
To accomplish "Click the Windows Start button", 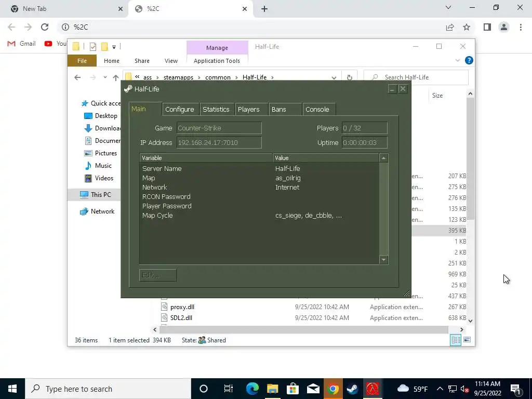I will click(12, 389).
